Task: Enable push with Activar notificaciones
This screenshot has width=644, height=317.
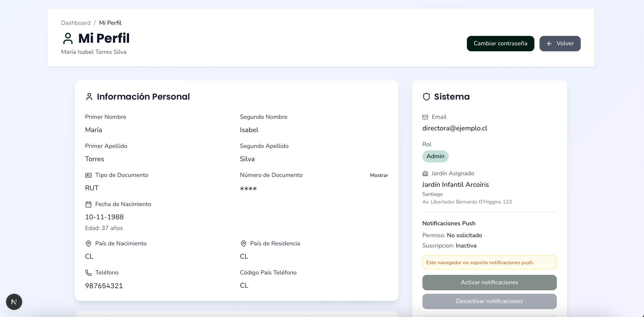Action: 490,283
